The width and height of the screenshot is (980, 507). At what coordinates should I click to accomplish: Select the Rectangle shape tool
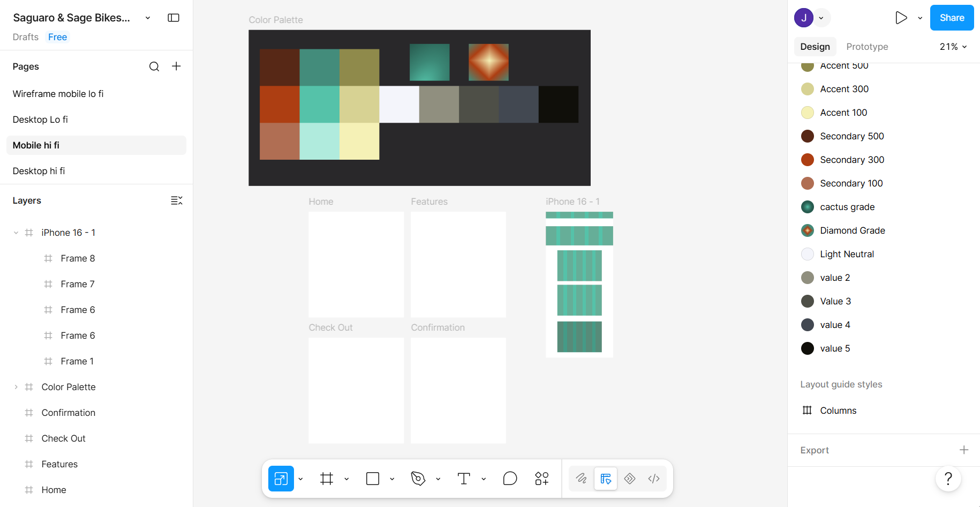[x=373, y=479]
